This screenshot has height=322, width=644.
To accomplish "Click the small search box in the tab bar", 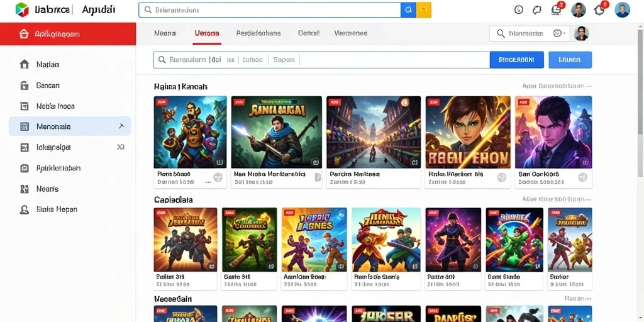I will [530, 34].
